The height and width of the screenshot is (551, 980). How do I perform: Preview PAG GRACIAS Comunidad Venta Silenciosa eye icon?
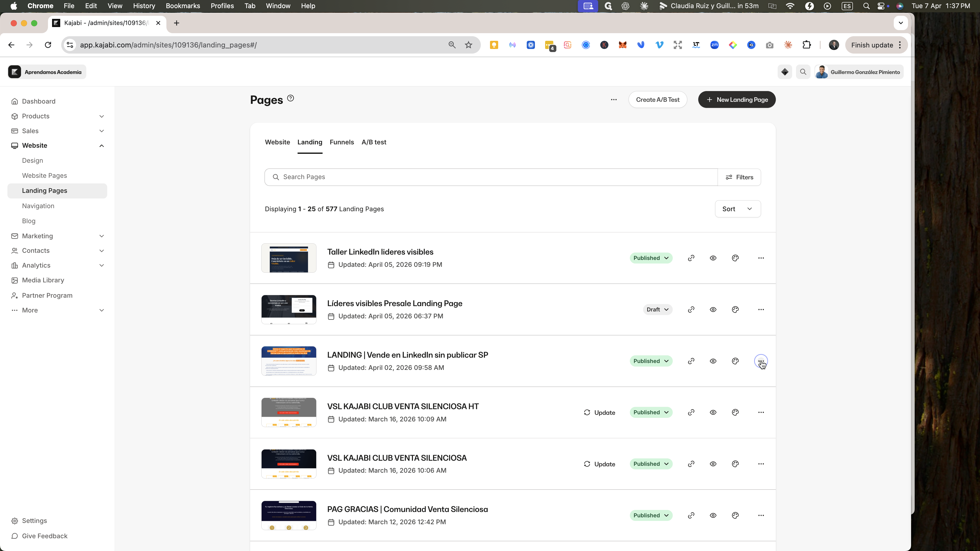(x=713, y=516)
